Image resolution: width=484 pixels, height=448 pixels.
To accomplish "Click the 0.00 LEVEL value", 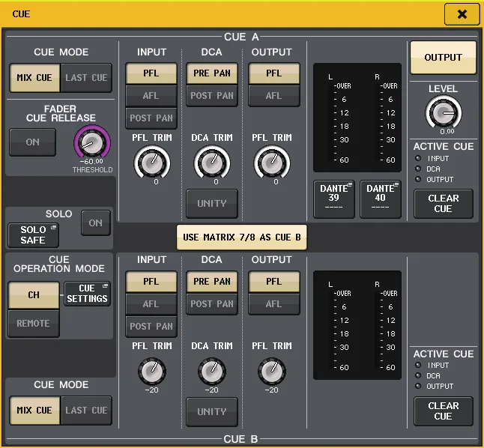I will [x=447, y=131].
